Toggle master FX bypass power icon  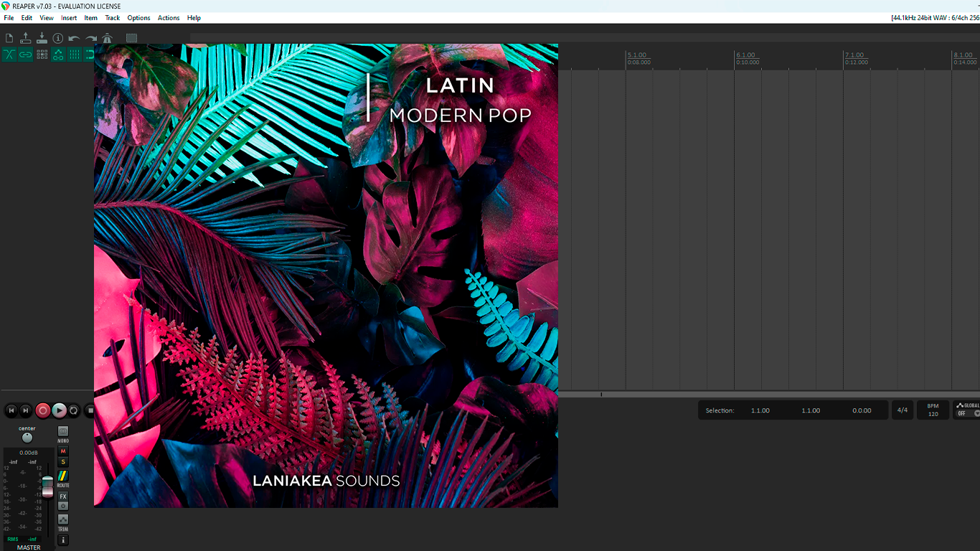click(x=63, y=506)
